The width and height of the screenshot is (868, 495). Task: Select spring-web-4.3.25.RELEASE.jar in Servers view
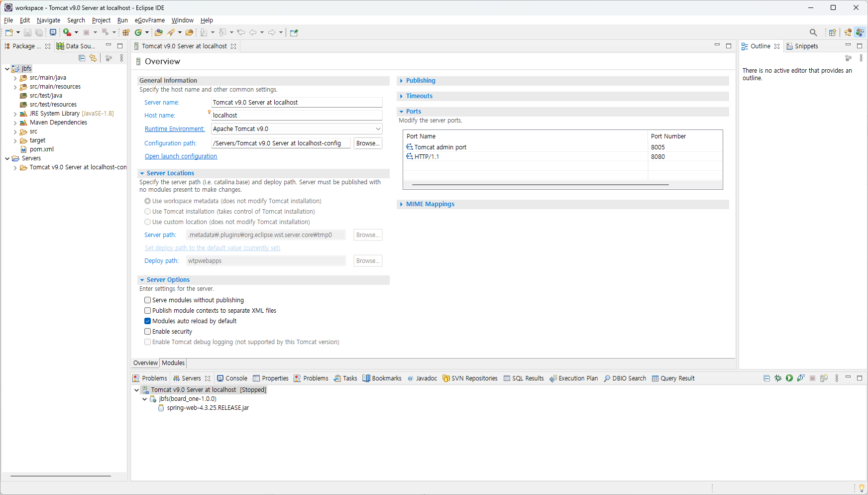pyautogui.click(x=203, y=408)
